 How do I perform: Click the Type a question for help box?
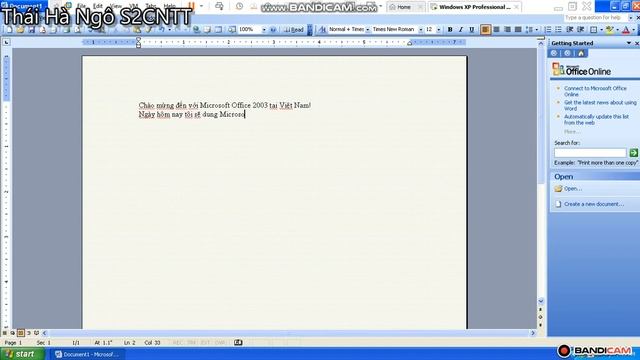596,18
